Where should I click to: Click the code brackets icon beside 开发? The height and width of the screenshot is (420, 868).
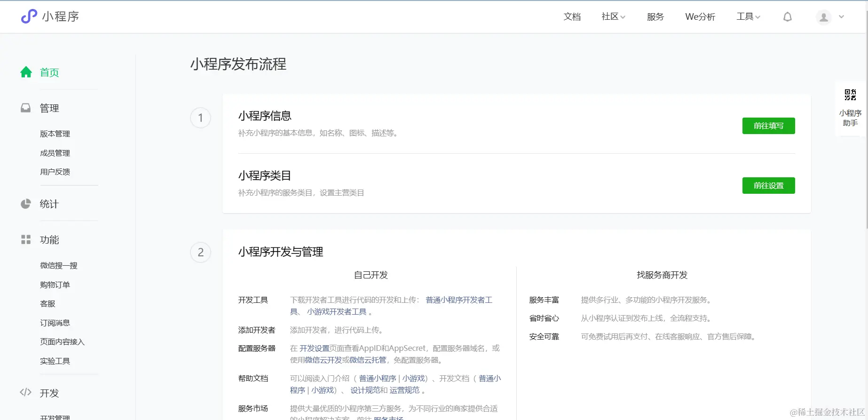tap(26, 392)
